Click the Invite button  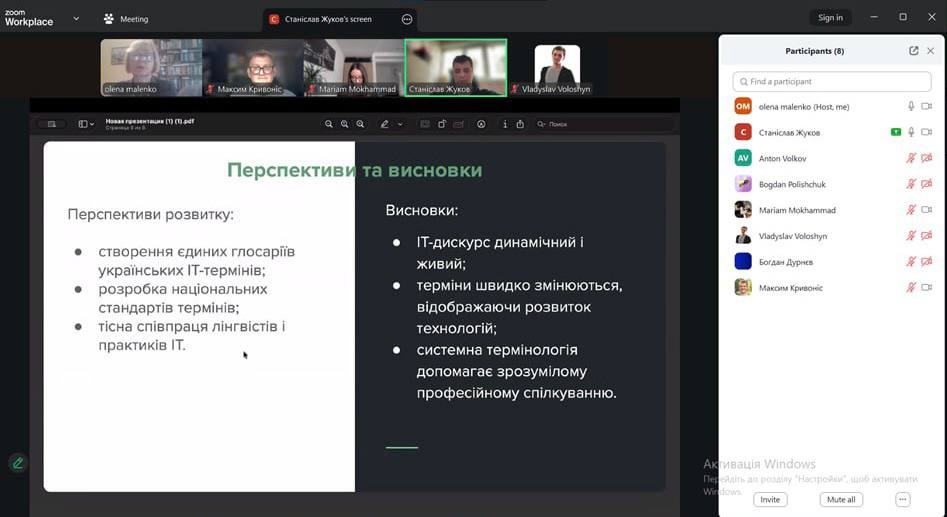pyautogui.click(x=770, y=499)
